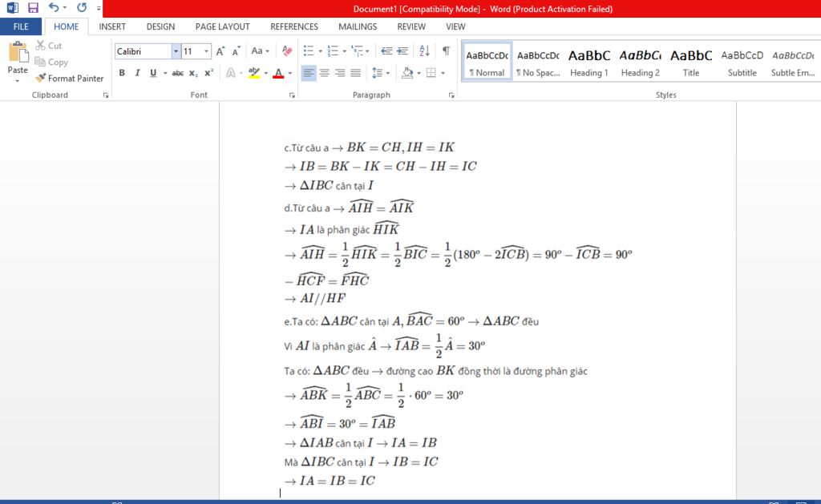
Task: Open the Font dialog launcher
Action: pos(292,95)
